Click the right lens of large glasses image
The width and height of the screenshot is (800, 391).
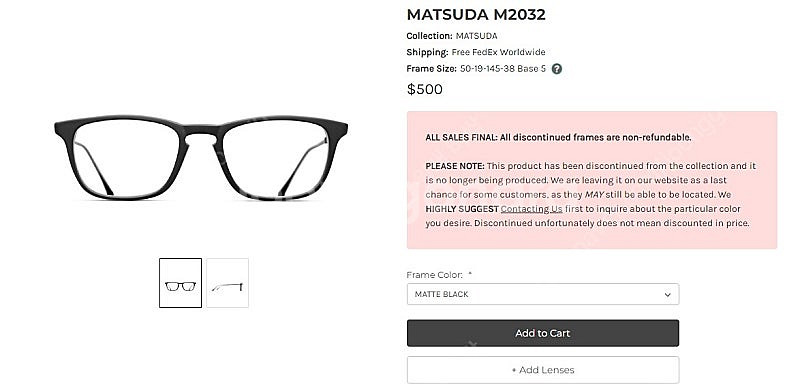pyautogui.click(x=277, y=158)
